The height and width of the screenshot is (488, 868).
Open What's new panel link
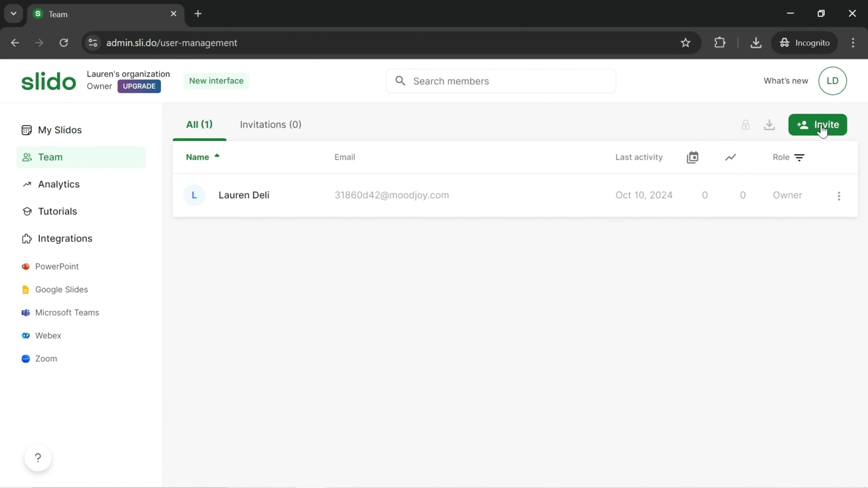tap(786, 80)
